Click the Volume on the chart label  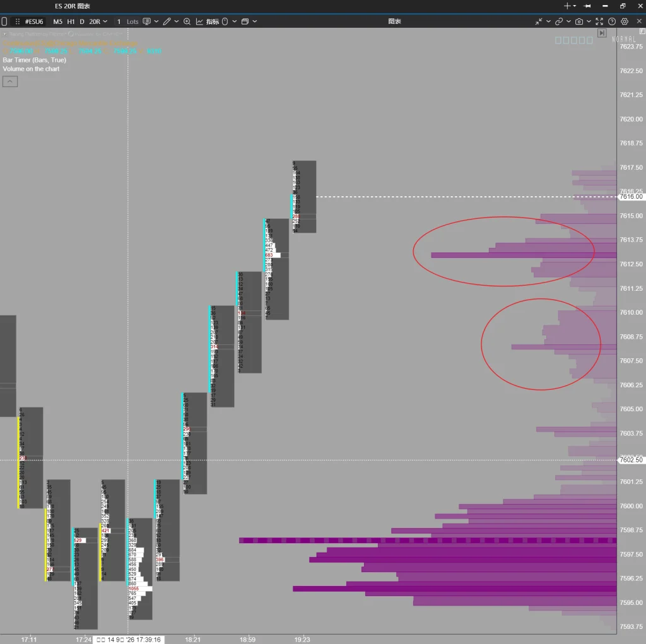click(x=32, y=69)
